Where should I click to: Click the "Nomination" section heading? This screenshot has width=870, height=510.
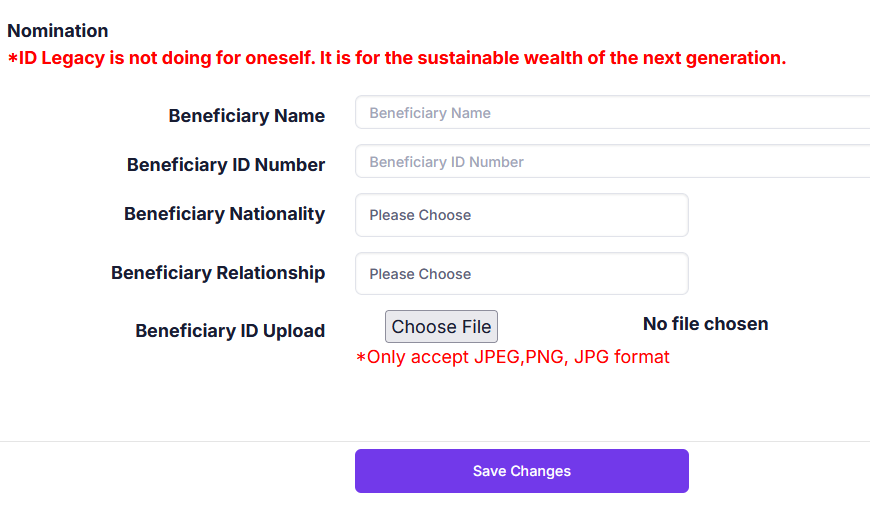[x=58, y=31]
